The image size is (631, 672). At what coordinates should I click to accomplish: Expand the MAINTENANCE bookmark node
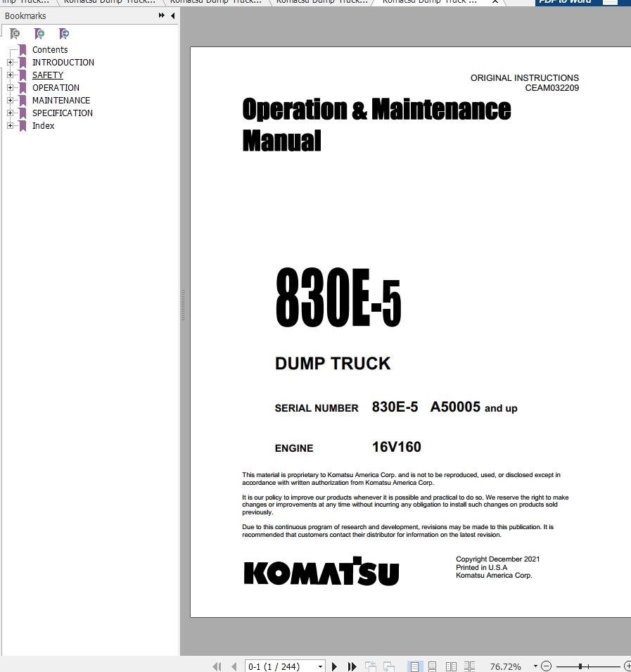[11, 101]
